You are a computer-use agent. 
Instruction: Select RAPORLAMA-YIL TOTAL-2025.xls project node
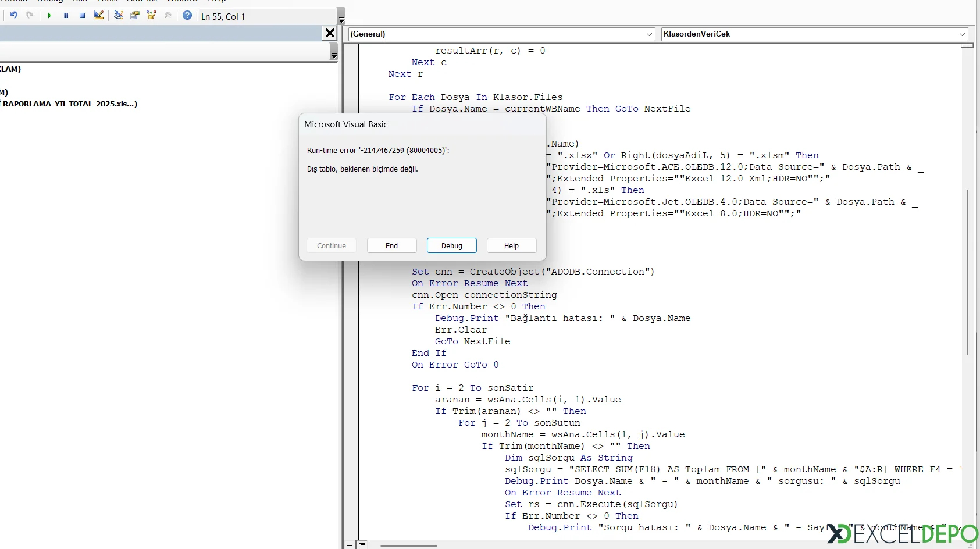[x=69, y=104]
